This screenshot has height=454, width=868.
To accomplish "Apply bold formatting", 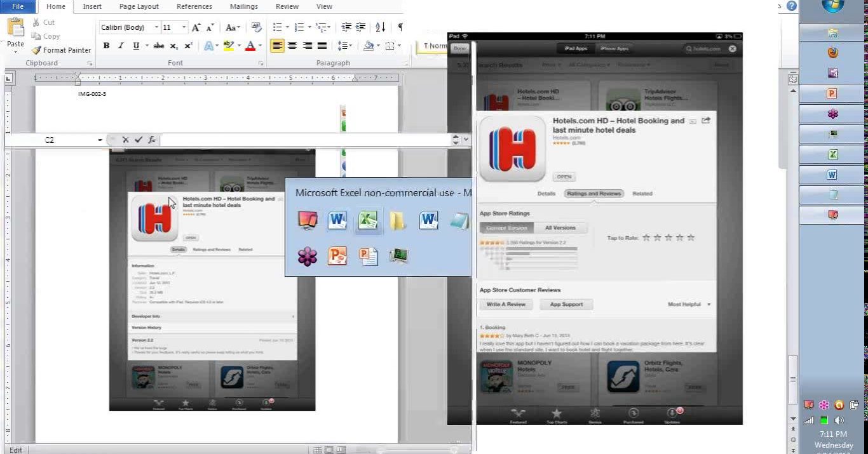I will 106,46.
